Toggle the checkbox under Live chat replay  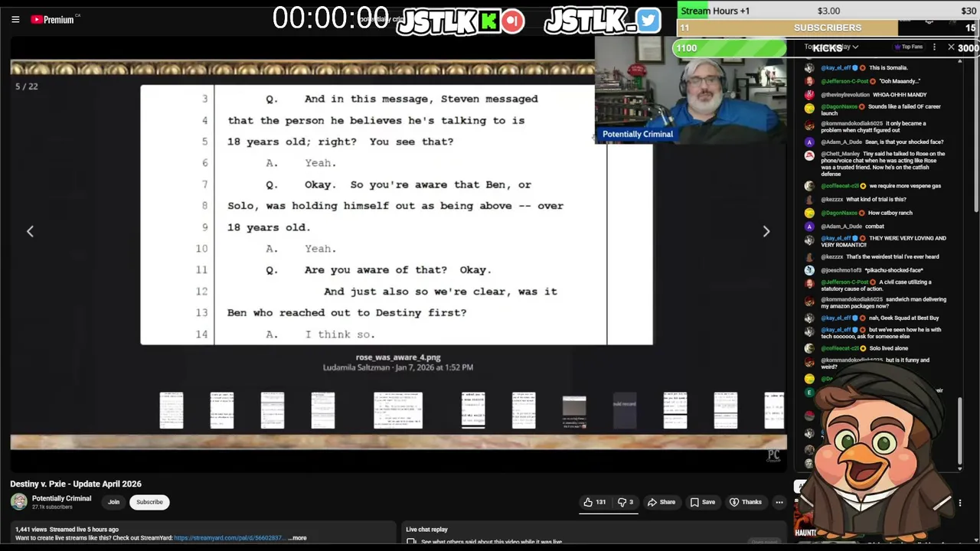coord(411,542)
